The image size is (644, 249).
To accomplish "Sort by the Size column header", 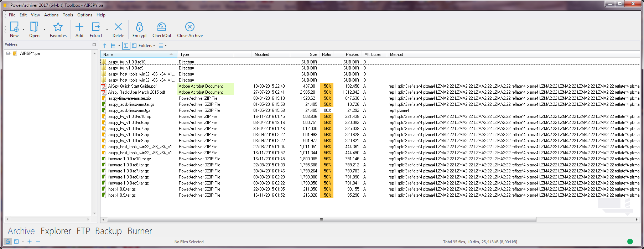I will 305,55.
